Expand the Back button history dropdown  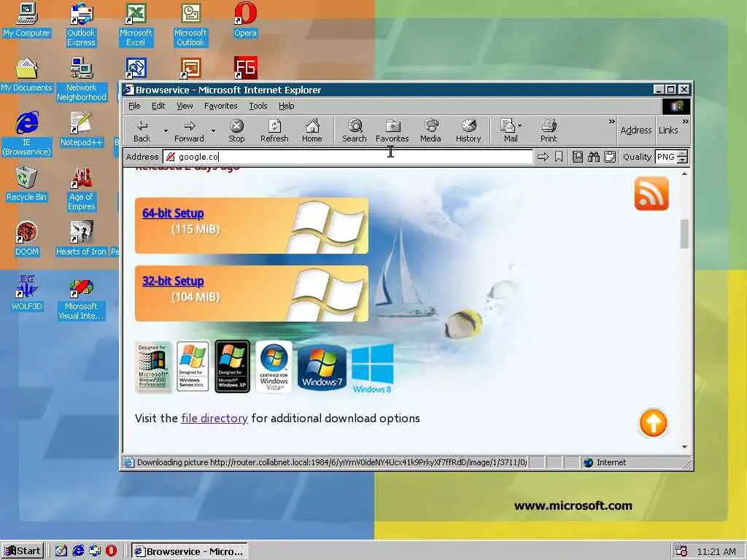pos(166,131)
